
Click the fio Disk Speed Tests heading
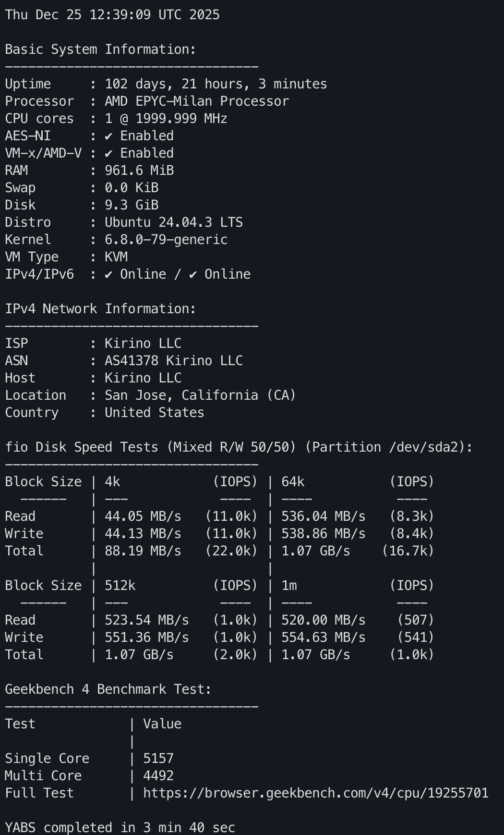point(239,447)
